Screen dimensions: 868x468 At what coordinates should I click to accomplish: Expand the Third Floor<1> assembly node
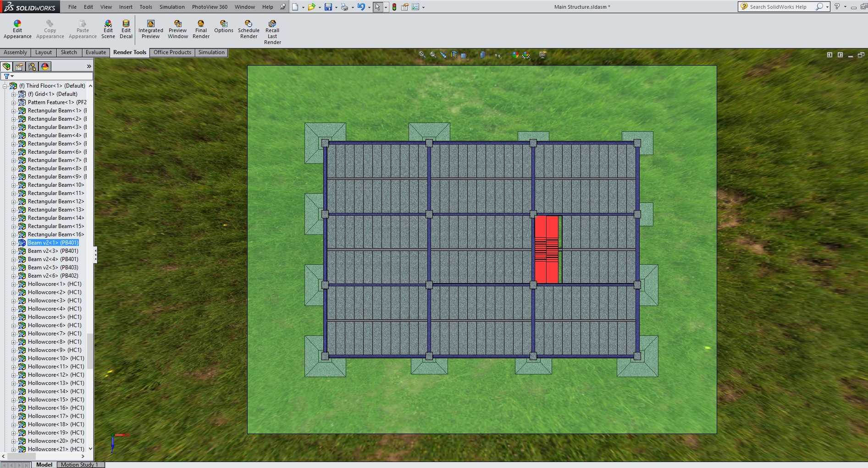point(5,86)
